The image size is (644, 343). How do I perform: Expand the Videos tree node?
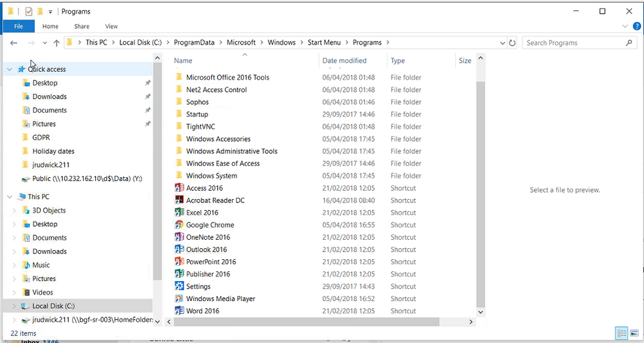tap(14, 293)
